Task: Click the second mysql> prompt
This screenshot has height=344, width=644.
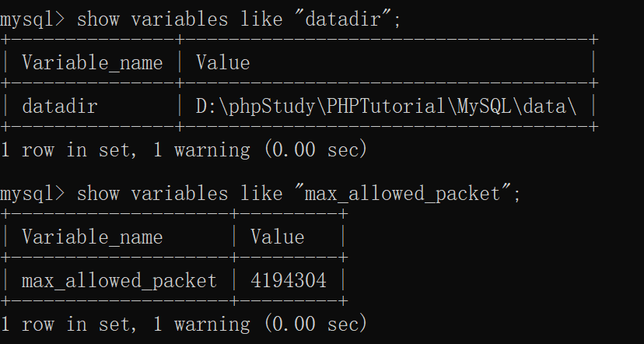Action: [x=33, y=194]
